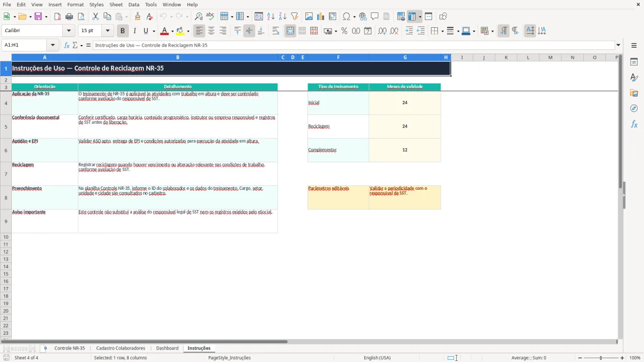The width and height of the screenshot is (644, 362).
Task: Click the Cut scissors icon
Action: [x=96, y=17]
